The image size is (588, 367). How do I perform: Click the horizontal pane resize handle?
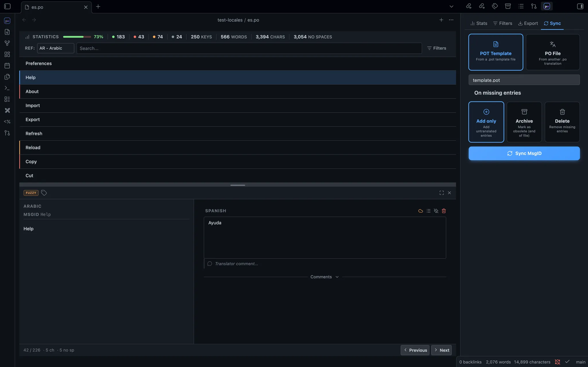pyautogui.click(x=237, y=185)
